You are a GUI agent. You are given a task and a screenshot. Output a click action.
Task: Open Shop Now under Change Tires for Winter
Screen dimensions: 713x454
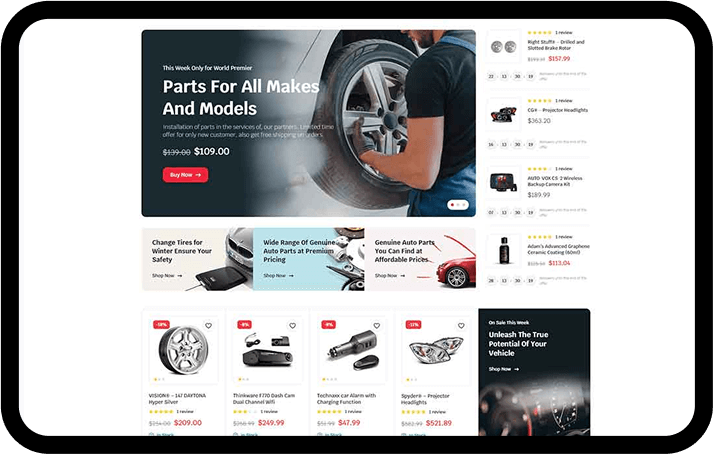pyautogui.click(x=167, y=276)
